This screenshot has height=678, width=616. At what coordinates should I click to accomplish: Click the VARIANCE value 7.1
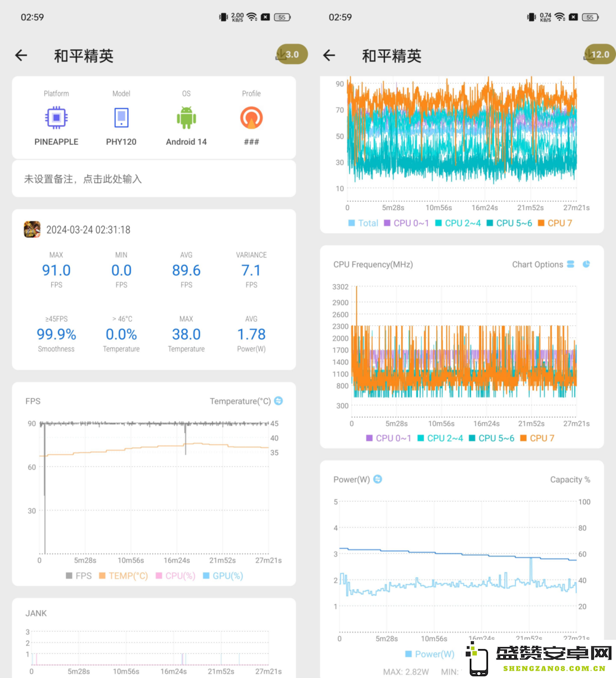251,270
